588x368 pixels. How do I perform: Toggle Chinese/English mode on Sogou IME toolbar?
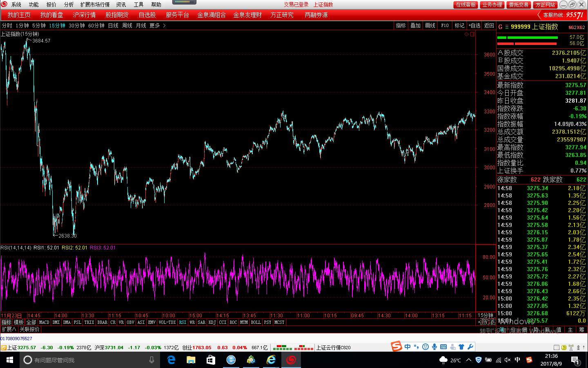tap(408, 347)
